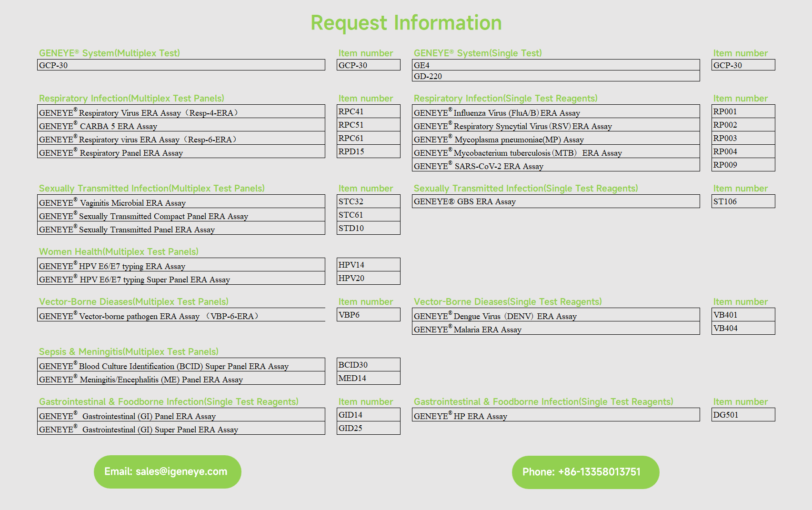
Task: Click item number RPC51
Action: (x=368, y=125)
